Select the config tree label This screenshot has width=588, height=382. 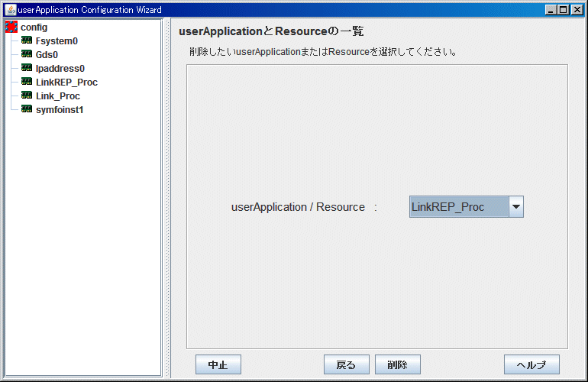(34, 28)
